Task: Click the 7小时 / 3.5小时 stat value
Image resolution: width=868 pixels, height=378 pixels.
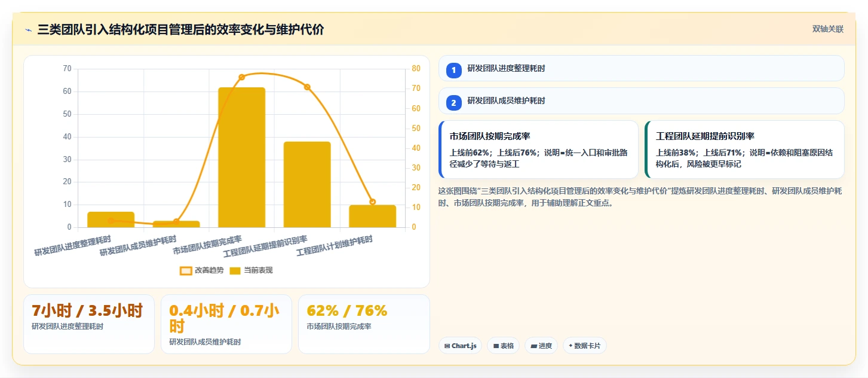Action: [x=87, y=311]
